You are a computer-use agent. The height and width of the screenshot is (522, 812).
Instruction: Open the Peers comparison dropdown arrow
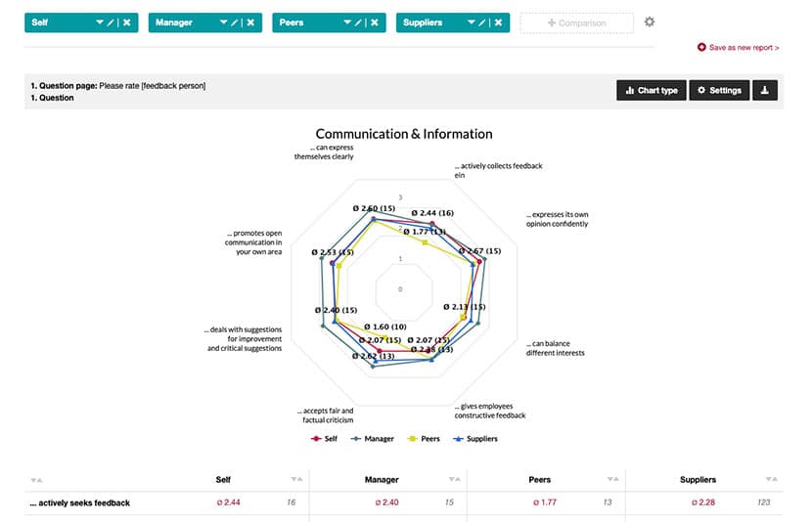(347, 22)
